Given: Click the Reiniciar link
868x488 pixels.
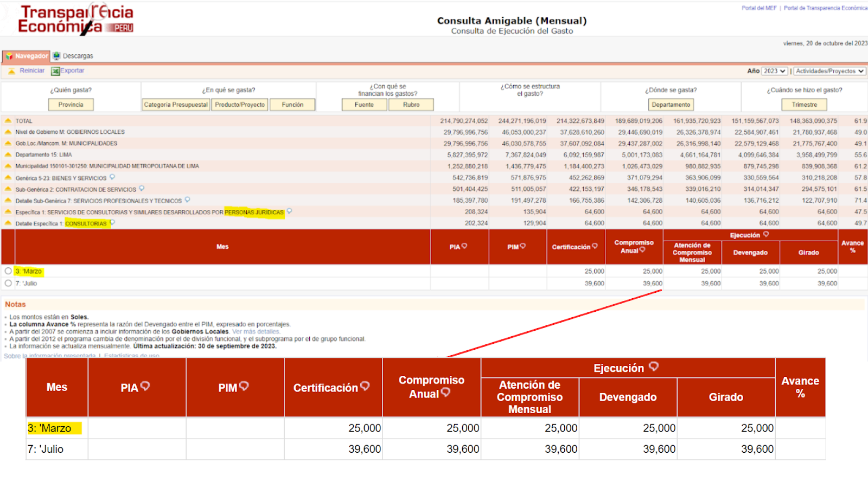Looking at the screenshot, I should click(32, 70).
